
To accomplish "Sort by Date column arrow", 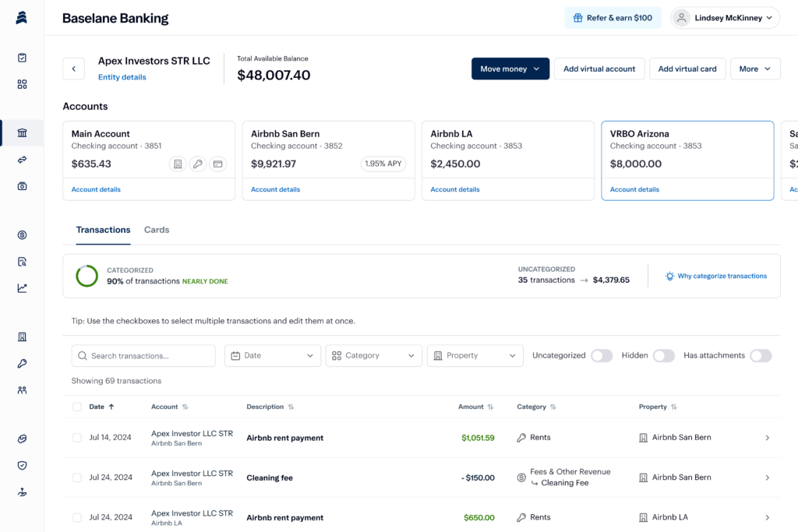I will click(x=111, y=407).
